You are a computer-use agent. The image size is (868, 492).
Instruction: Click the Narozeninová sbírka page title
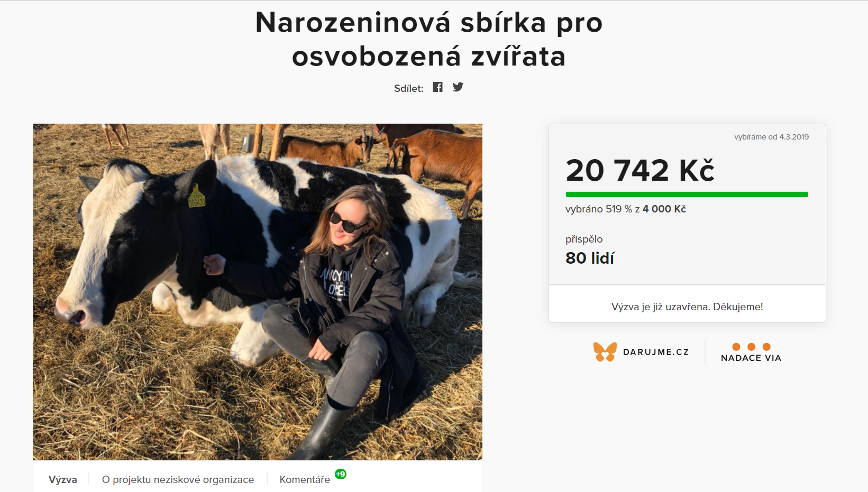tap(429, 39)
